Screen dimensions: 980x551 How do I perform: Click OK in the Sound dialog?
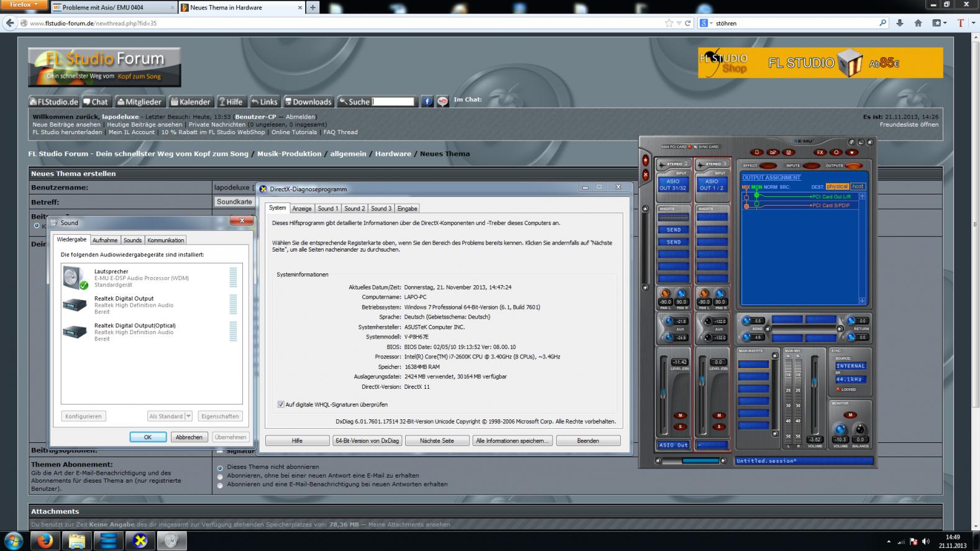(x=148, y=437)
